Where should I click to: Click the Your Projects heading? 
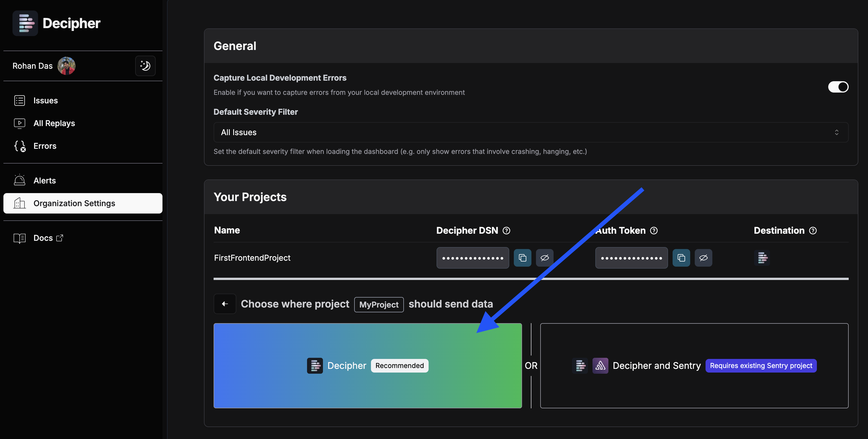(250, 197)
